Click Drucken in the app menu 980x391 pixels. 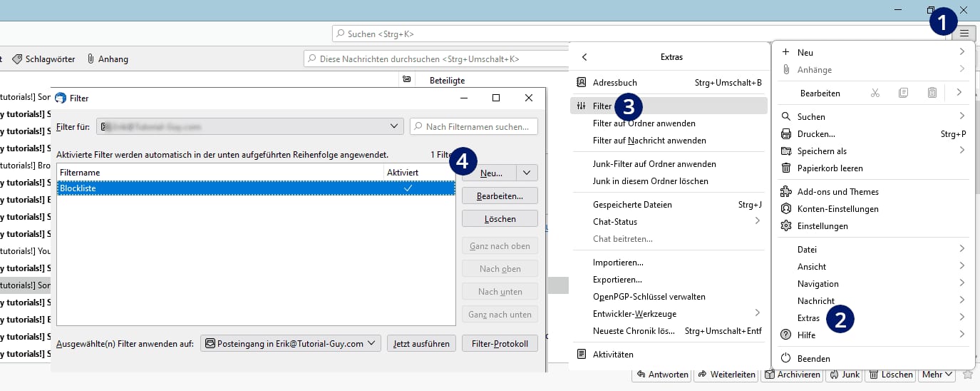coord(874,133)
